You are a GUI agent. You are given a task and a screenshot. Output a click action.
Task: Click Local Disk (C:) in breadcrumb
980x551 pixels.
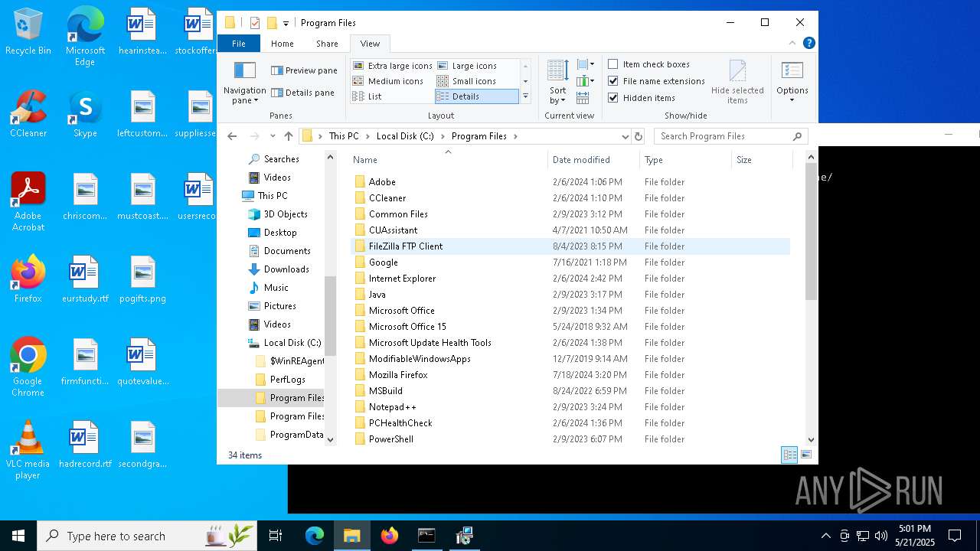pos(405,136)
